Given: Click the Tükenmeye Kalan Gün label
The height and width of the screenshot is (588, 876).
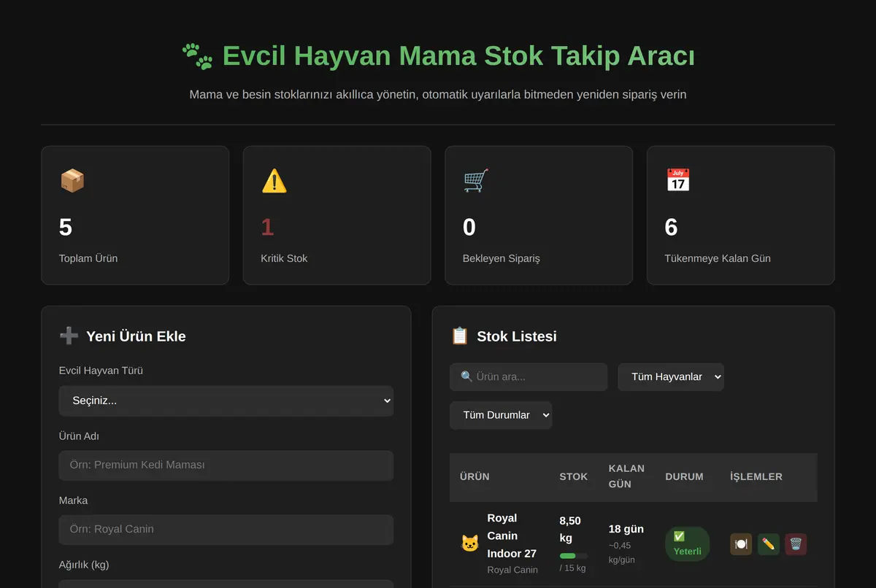Looking at the screenshot, I should pyautogui.click(x=718, y=258).
